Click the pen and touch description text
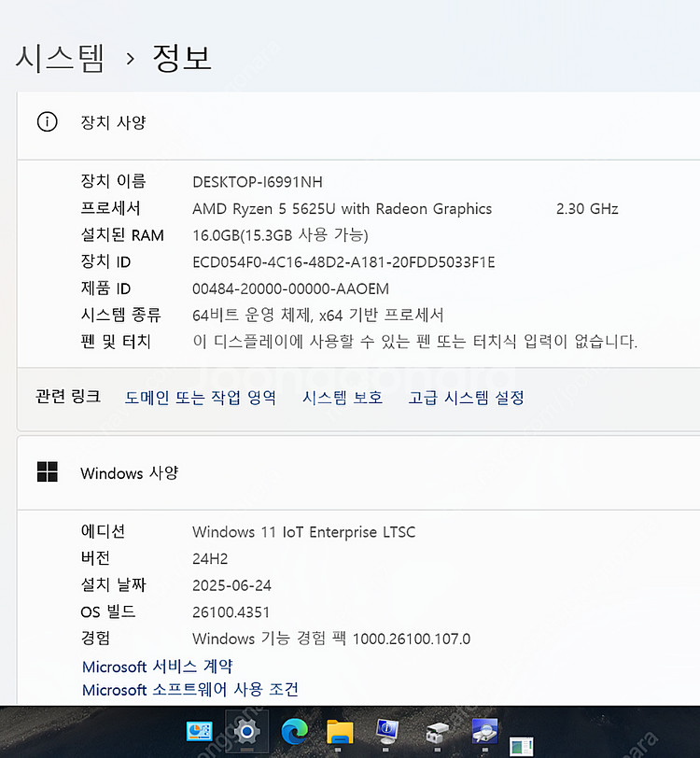700x758 pixels. (x=414, y=342)
